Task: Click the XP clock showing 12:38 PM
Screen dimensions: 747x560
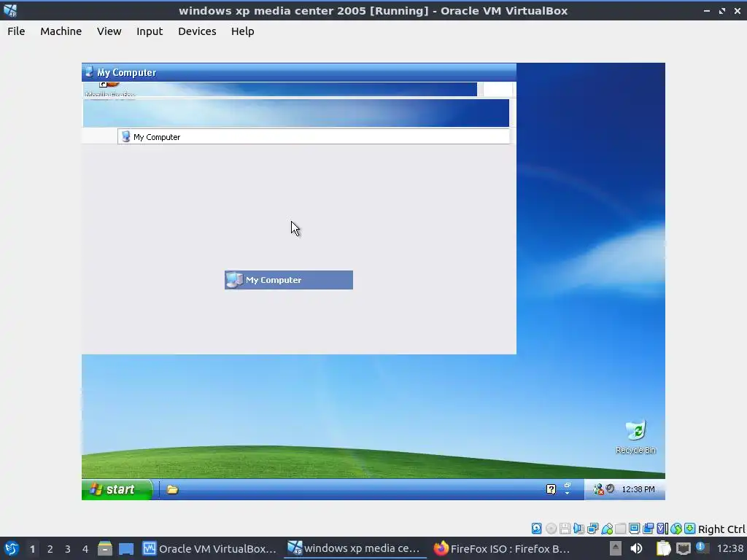Action: point(638,489)
